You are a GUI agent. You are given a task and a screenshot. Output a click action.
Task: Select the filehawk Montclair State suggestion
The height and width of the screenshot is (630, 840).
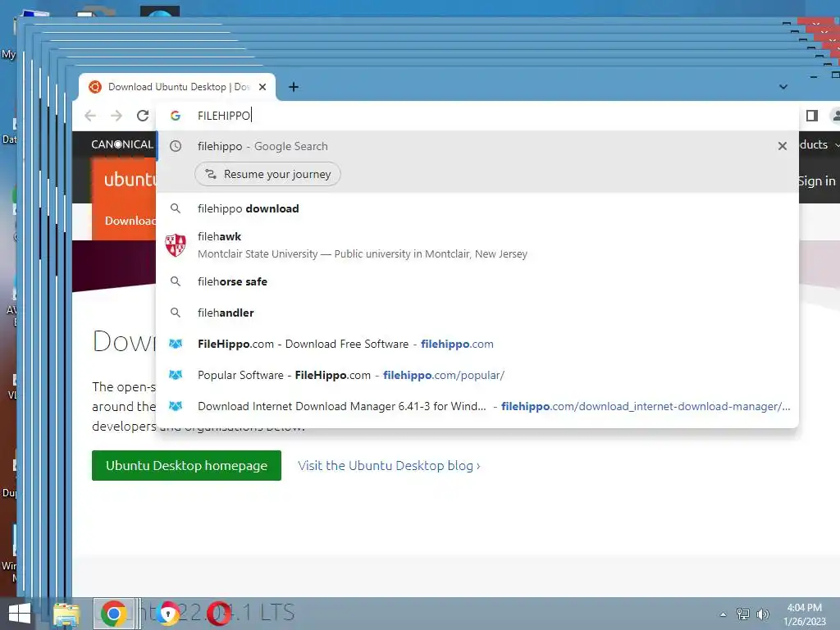(x=477, y=244)
